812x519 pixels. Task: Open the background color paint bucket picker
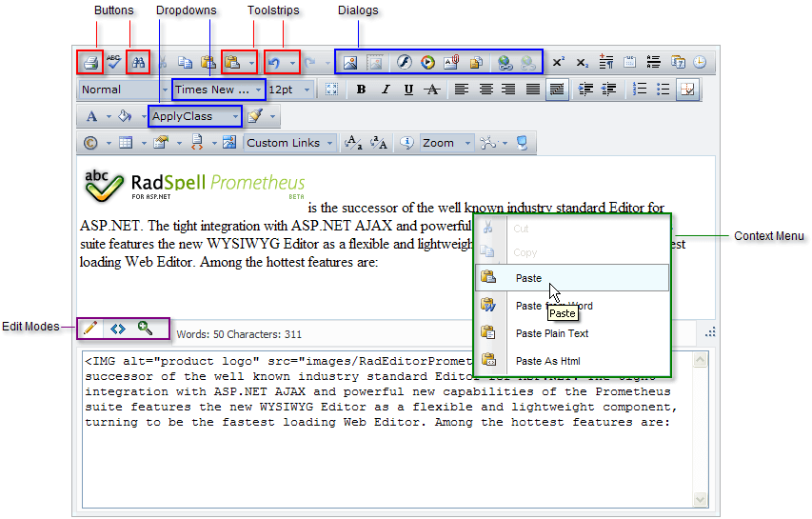[x=123, y=116]
